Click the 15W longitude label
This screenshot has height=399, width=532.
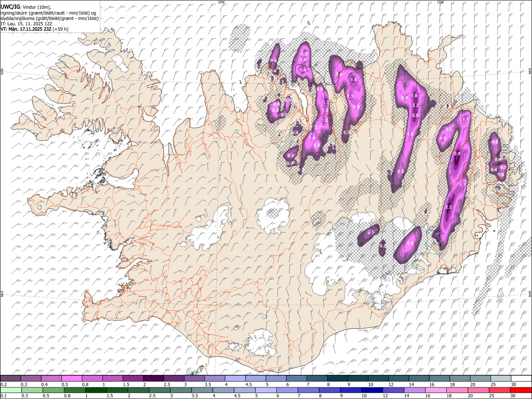440,2
